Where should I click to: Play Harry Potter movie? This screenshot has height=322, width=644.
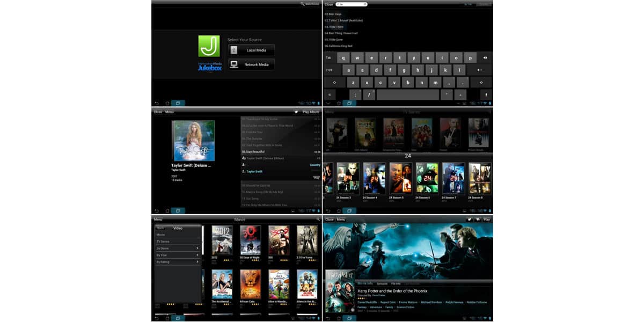coord(487,219)
